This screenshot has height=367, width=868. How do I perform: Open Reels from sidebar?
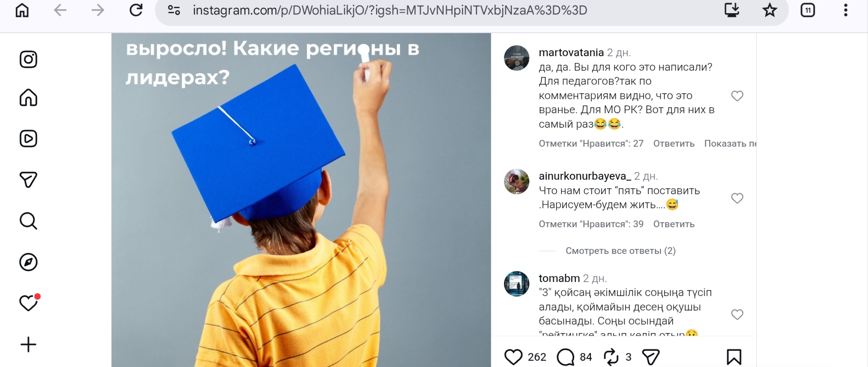click(28, 138)
